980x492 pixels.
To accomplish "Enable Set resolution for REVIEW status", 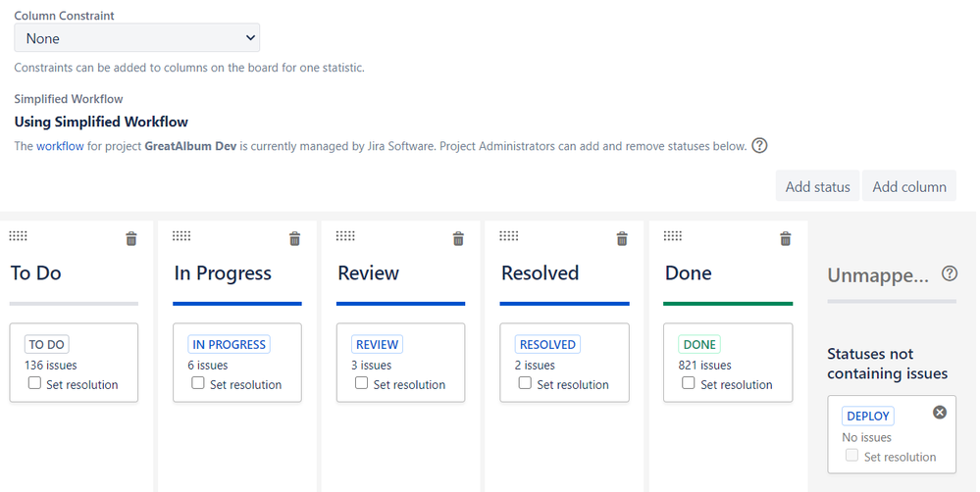I will click(x=362, y=383).
